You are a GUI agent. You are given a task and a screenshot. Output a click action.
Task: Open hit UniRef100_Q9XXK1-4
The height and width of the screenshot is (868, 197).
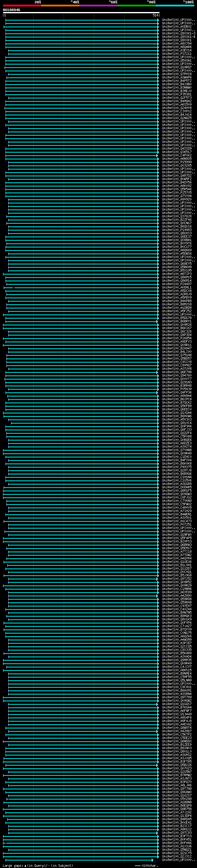pos(179,37)
